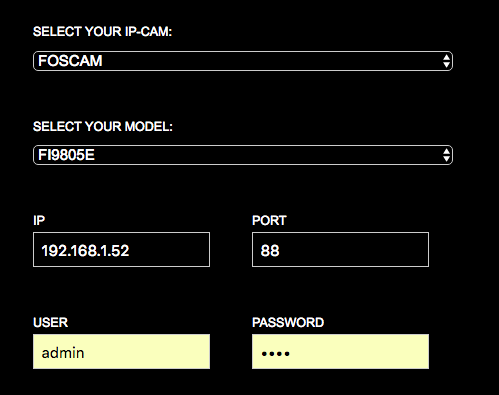Click the IP label text
499x395 pixels.
39,221
